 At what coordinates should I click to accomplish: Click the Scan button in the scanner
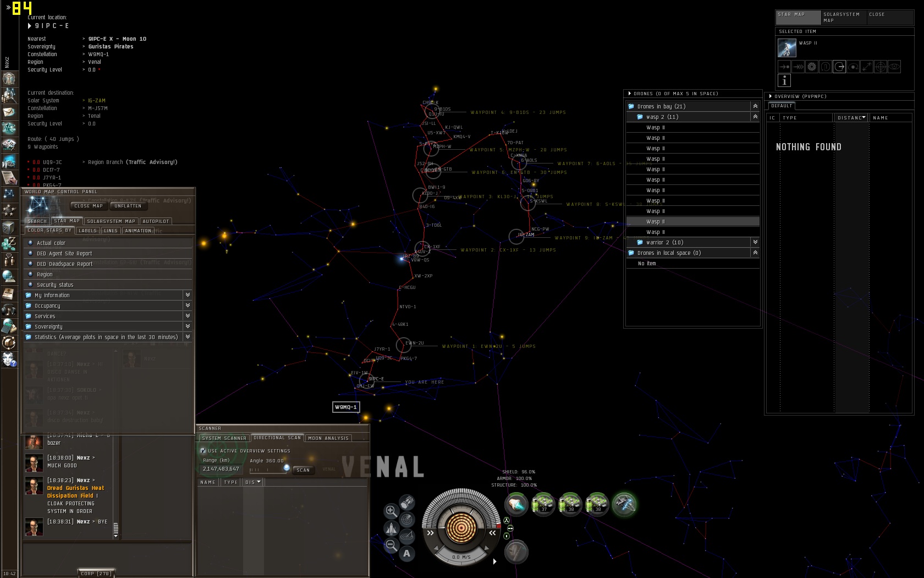point(303,470)
